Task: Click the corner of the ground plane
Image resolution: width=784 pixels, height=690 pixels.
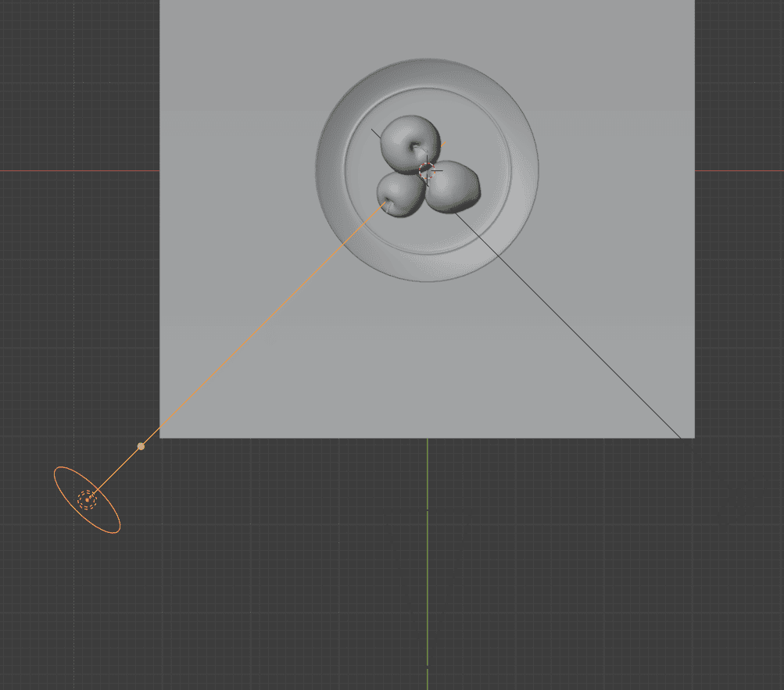Action: pyautogui.click(x=693, y=436)
